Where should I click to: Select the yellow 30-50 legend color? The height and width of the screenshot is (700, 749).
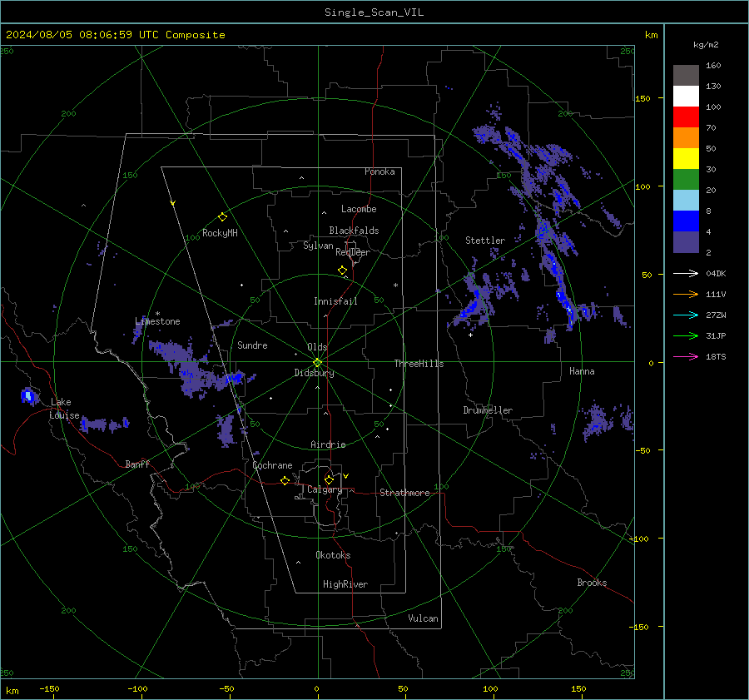tap(686, 159)
